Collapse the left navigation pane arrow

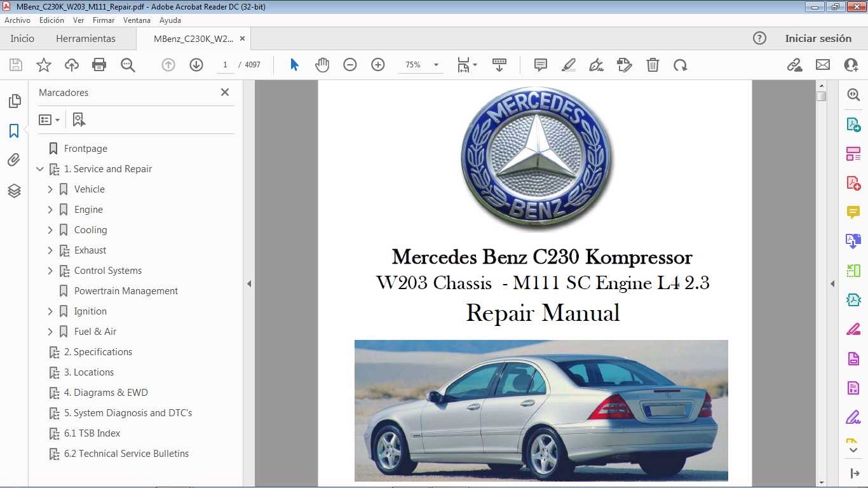(249, 284)
